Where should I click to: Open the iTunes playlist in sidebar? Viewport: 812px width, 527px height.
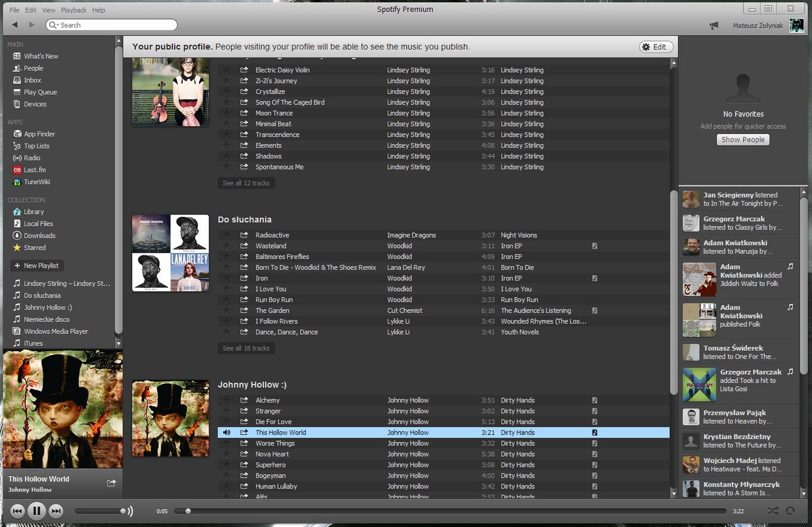[33, 343]
